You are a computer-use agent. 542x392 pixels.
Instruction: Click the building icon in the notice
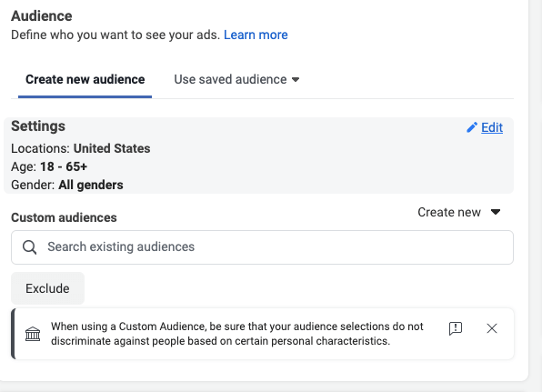pyautogui.click(x=33, y=334)
